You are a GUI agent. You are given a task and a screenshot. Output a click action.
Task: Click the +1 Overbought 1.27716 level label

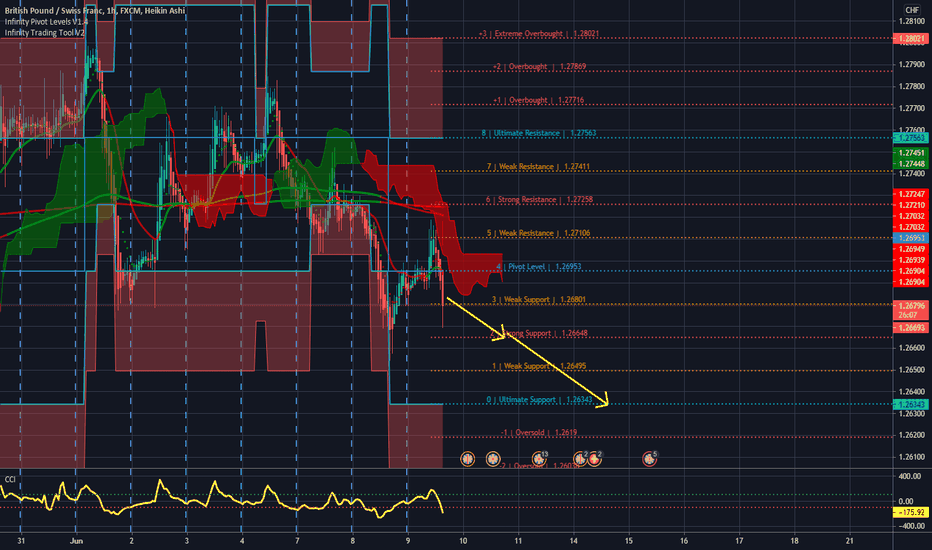point(539,100)
